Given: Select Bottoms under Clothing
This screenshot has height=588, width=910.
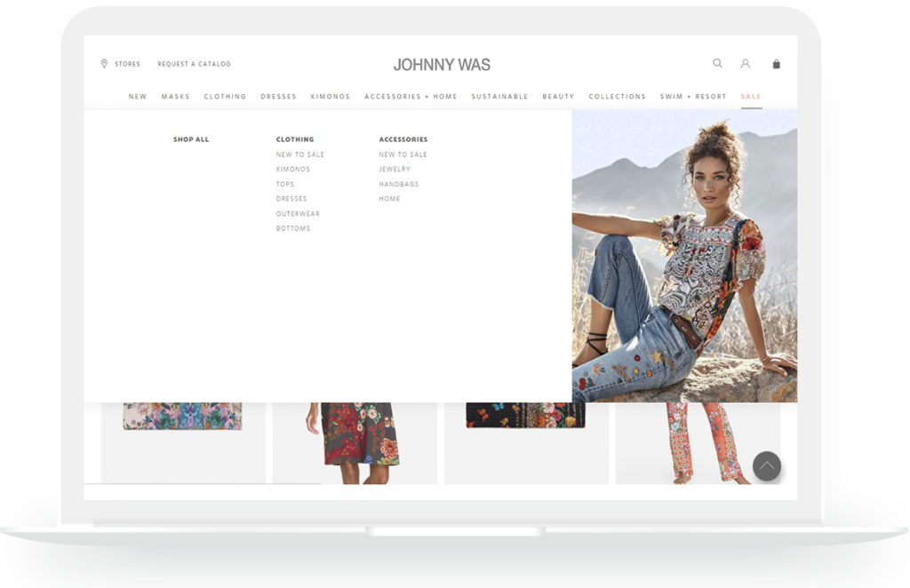Looking at the screenshot, I should [x=293, y=229].
